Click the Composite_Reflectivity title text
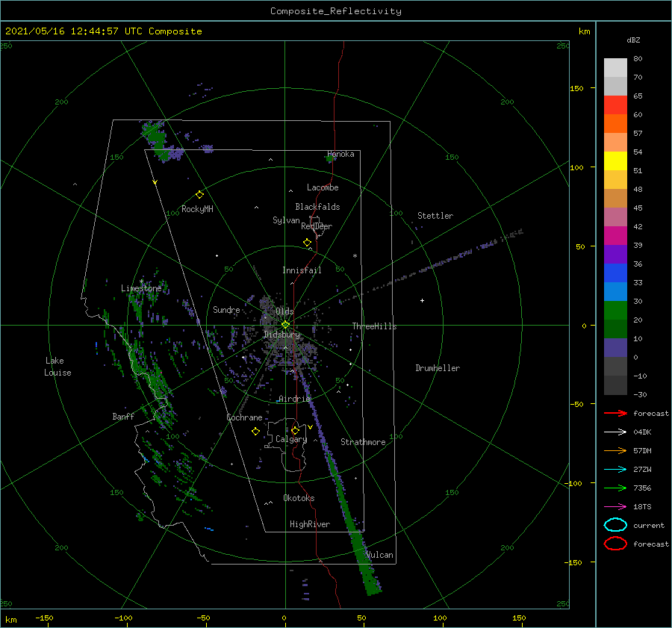Screen dimensions: 672x628 pyautogui.click(x=336, y=11)
